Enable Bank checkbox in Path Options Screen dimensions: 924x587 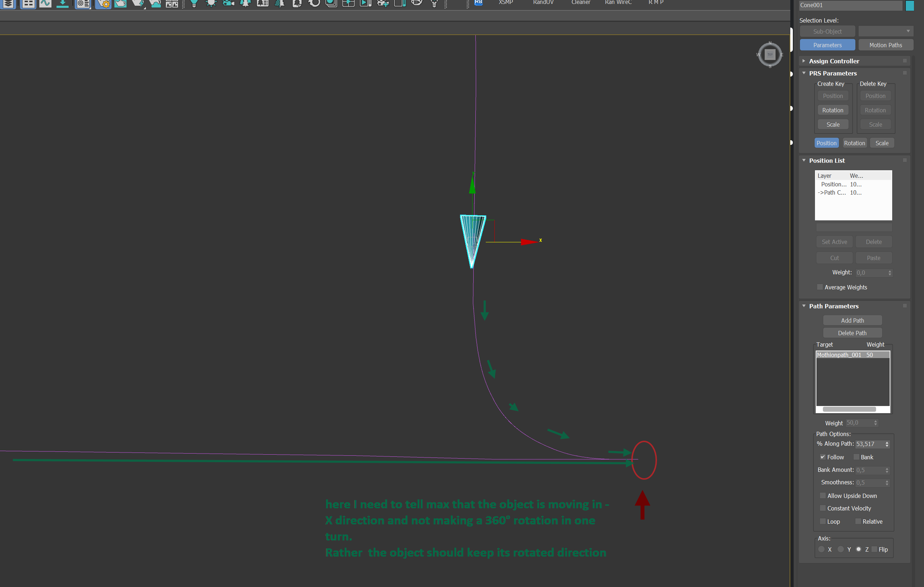pyautogui.click(x=856, y=457)
